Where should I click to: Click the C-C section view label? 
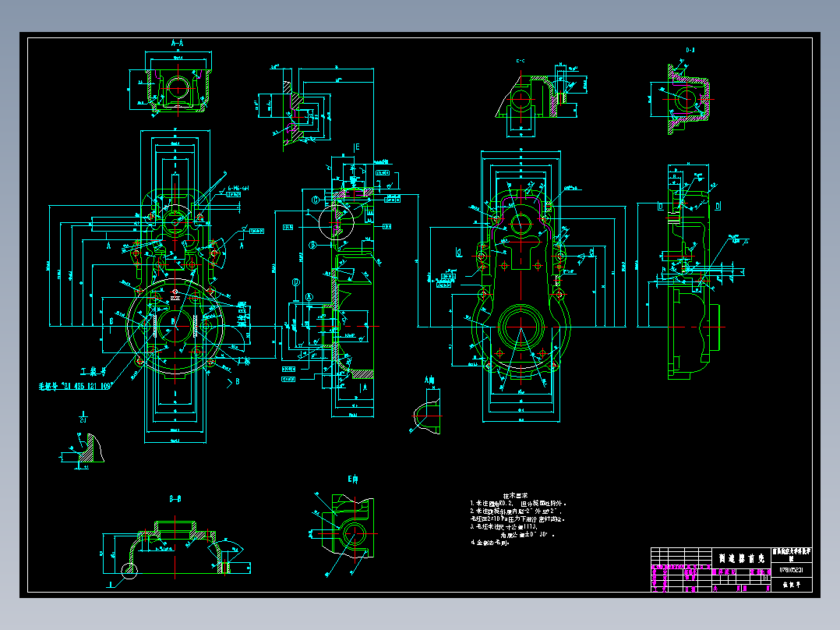click(521, 61)
